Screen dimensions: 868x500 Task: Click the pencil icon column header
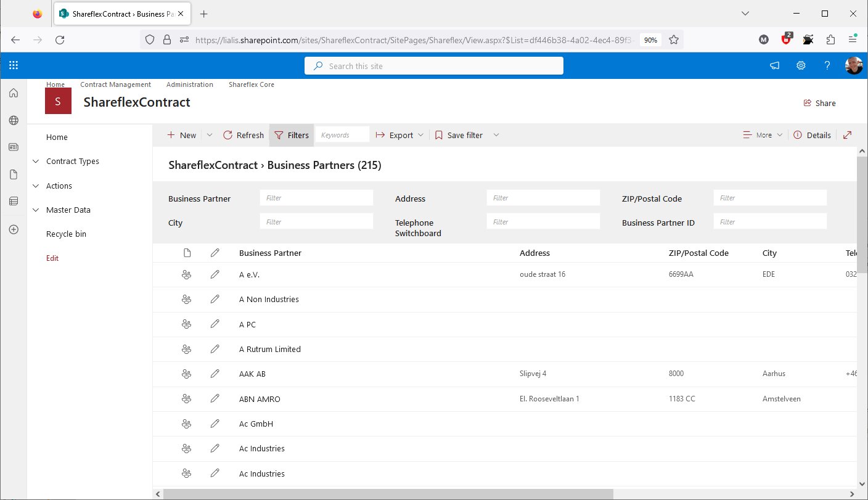215,253
